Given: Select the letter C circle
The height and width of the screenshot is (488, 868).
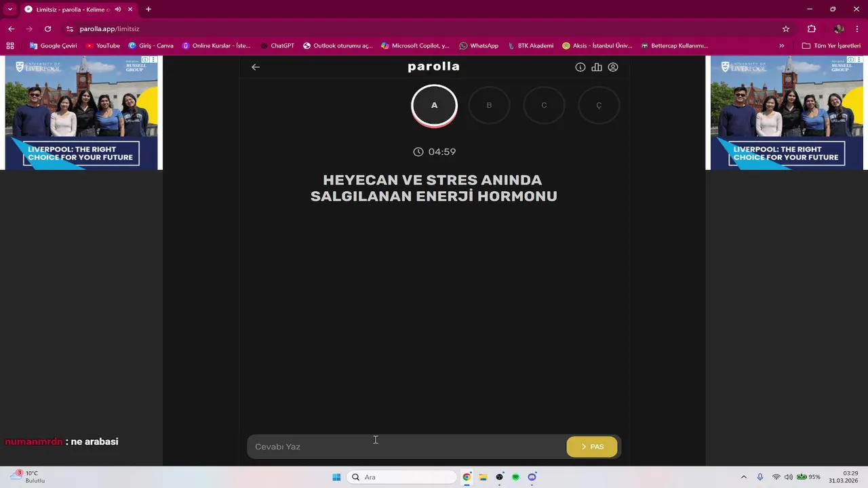Looking at the screenshot, I should pos(544,106).
